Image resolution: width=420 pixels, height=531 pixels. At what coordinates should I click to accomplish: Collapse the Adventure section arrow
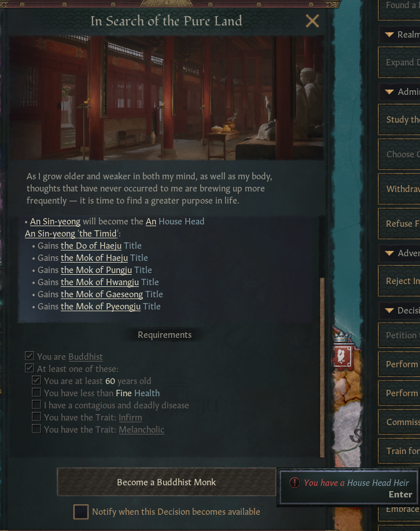[389, 253]
